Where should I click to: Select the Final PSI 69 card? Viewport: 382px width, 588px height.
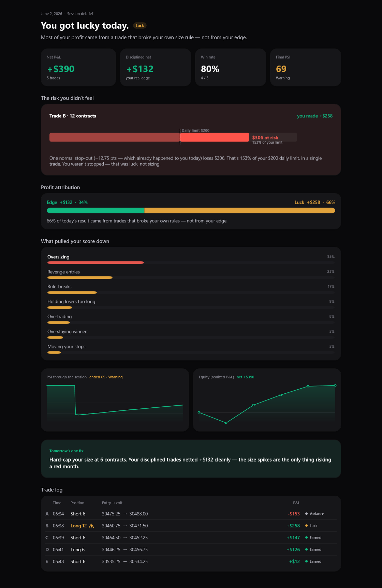306,67
